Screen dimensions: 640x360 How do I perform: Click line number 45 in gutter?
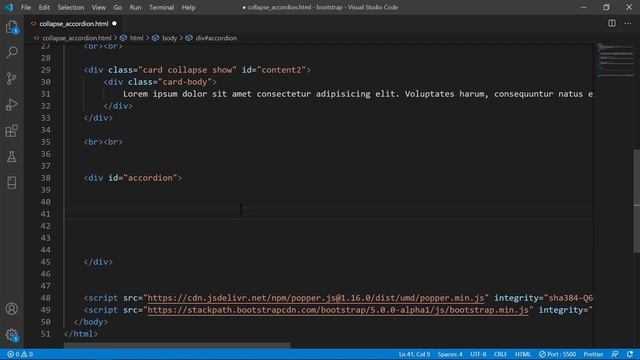[x=46, y=262]
